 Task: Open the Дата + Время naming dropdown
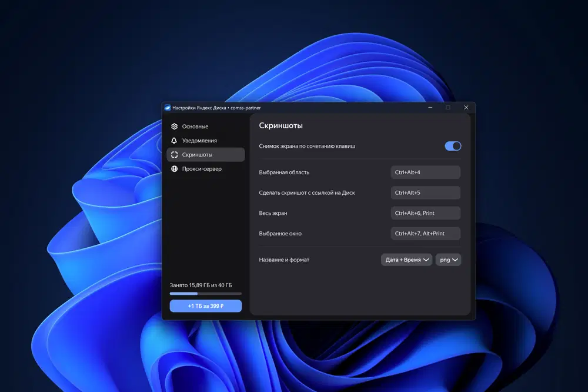407,260
